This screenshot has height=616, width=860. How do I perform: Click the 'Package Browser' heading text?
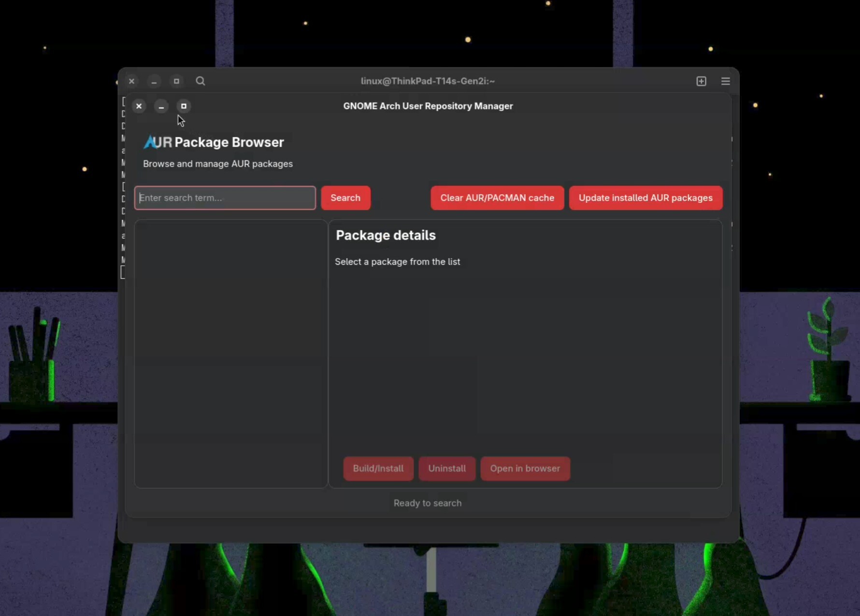(x=229, y=142)
